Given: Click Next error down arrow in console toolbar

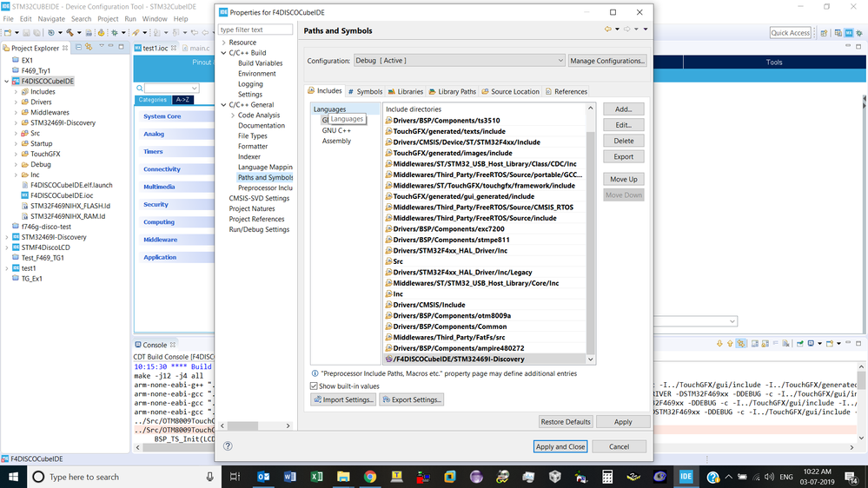Looking at the screenshot, I should click(x=719, y=344).
